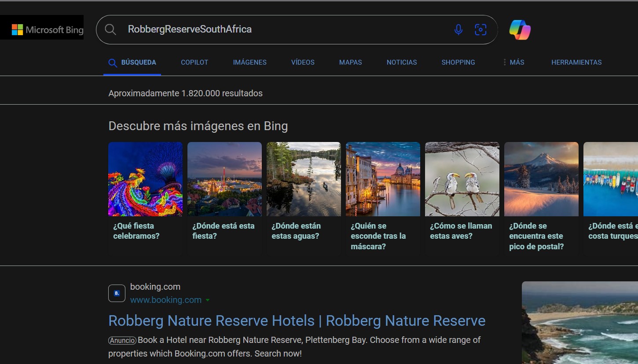Viewport: 638px width, 364px height.
Task: Click 'Aproximadamente 1.820.000 resultados' text
Action: [186, 93]
